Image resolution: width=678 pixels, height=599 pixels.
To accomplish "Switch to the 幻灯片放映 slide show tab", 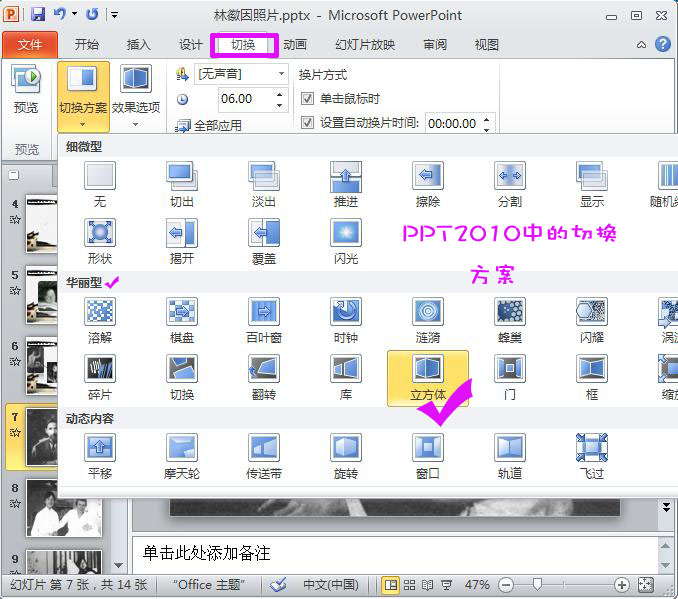I will click(365, 45).
